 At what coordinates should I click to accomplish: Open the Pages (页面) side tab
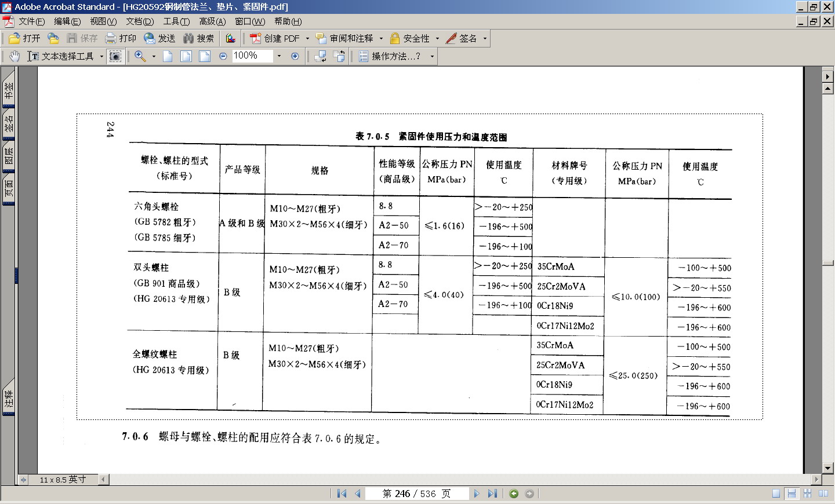click(9, 189)
